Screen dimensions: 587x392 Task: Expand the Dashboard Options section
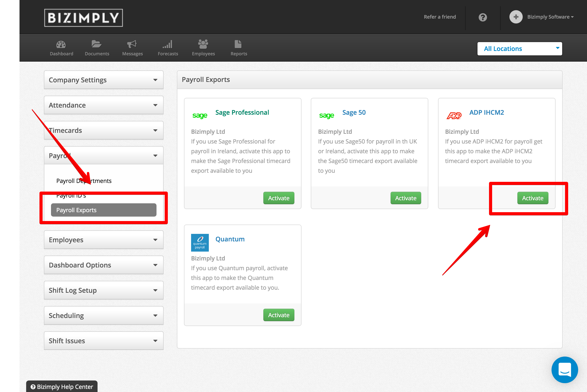pyautogui.click(x=104, y=265)
